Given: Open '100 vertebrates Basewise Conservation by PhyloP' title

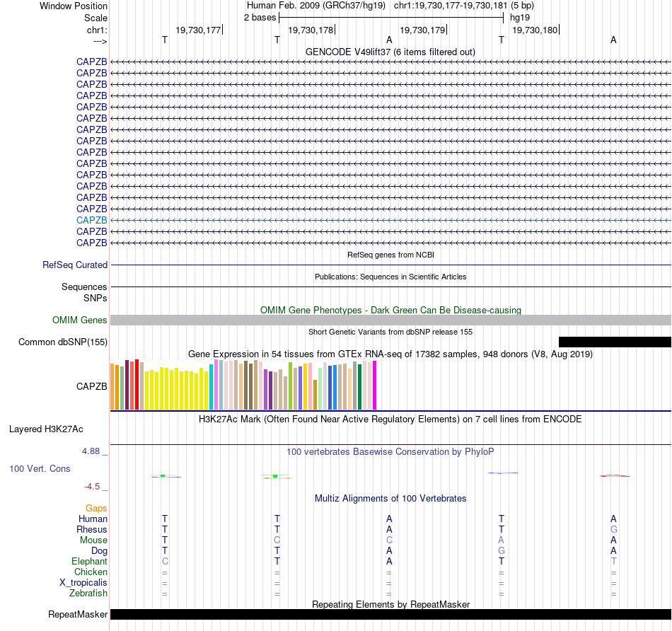Looking at the screenshot, I should (390, 452).
